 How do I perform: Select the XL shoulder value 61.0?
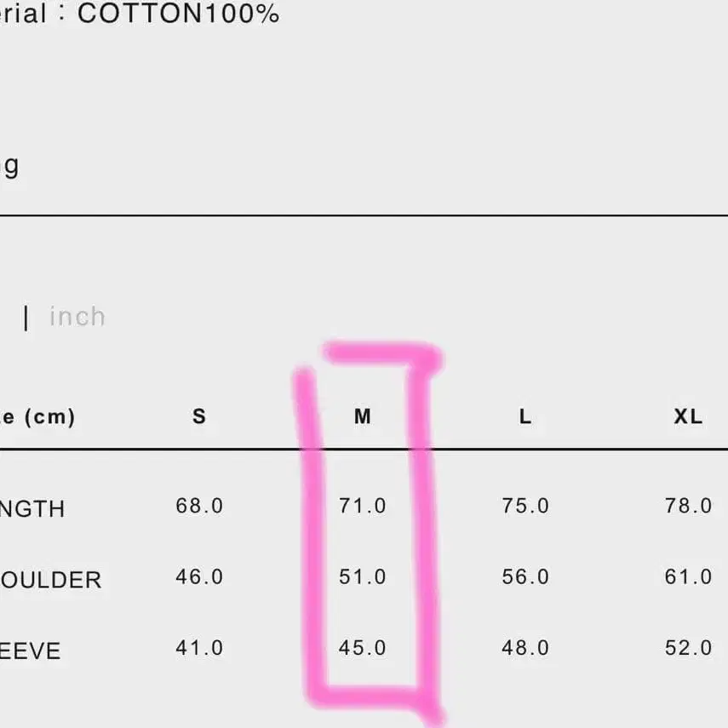click(688, 577)
